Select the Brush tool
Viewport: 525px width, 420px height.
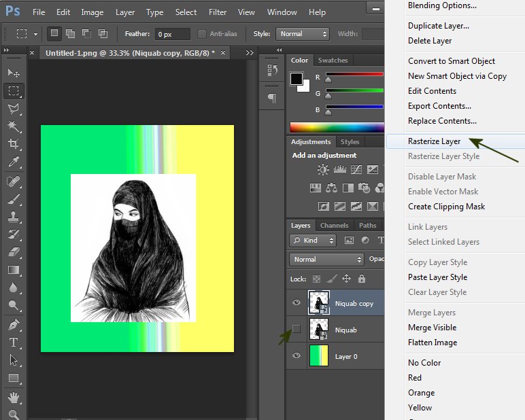click(x=14, y=198)
